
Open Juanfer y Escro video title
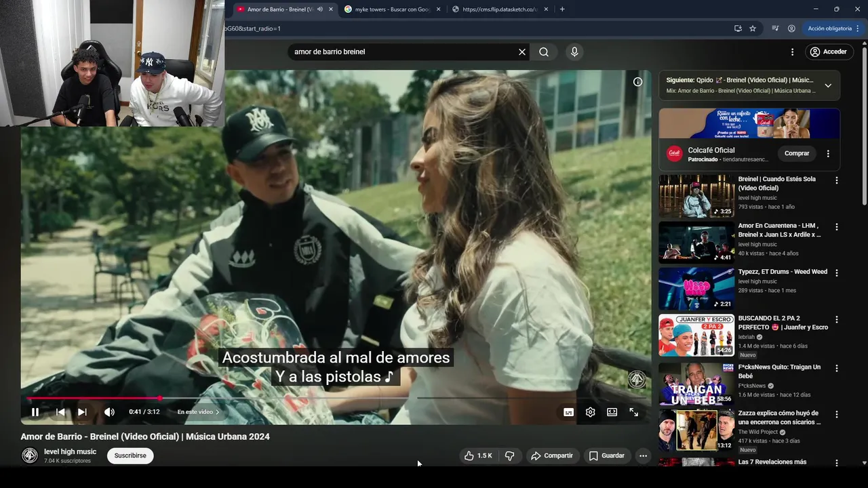coord(783,323)
